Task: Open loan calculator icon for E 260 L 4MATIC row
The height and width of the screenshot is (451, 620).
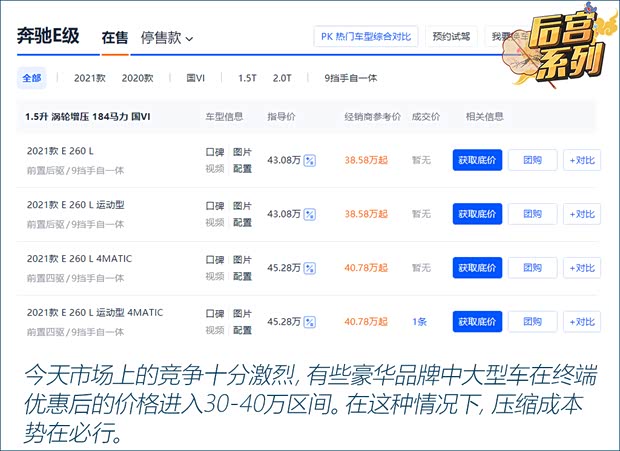Action: (x=309, y=268)
